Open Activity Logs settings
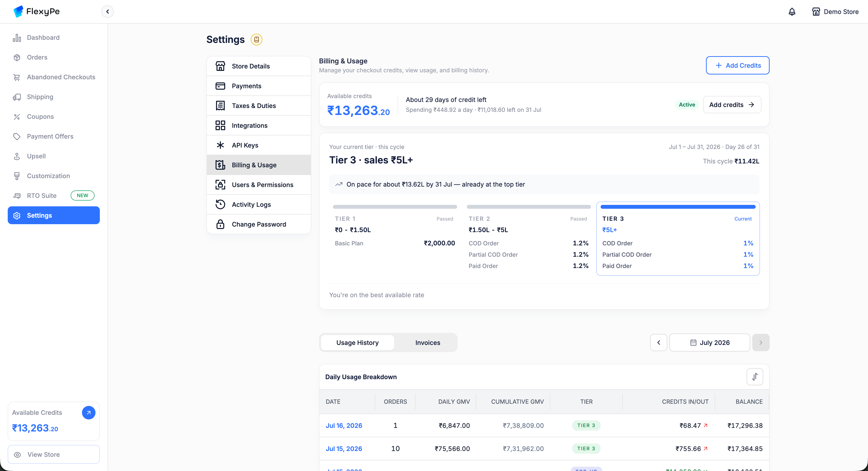The width and height of the screenshot is (868, 471). coord(259,204)
